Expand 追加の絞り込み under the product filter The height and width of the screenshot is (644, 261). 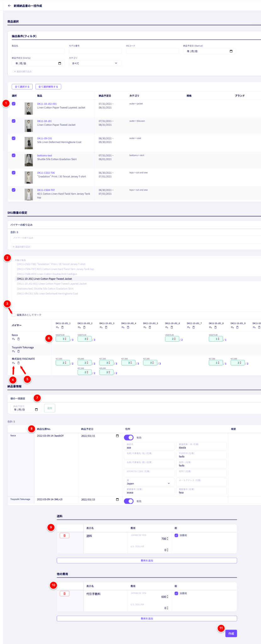(x=23, y=71)
